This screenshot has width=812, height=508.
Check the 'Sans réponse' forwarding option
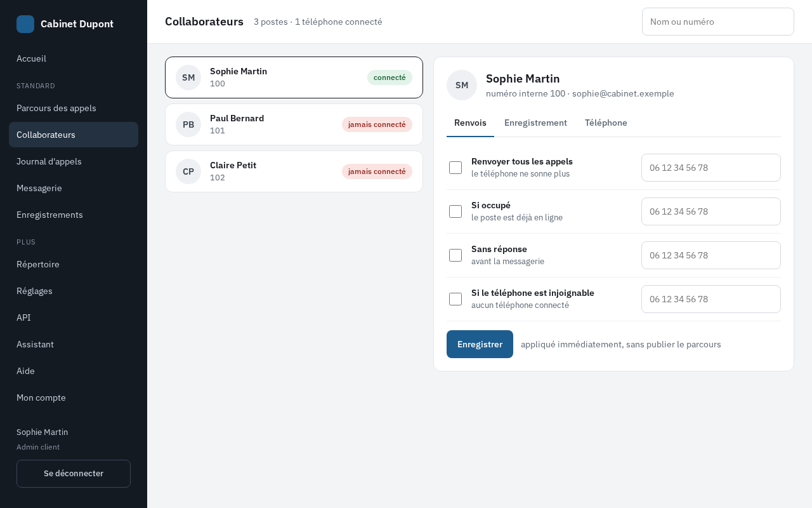point(455,255)
